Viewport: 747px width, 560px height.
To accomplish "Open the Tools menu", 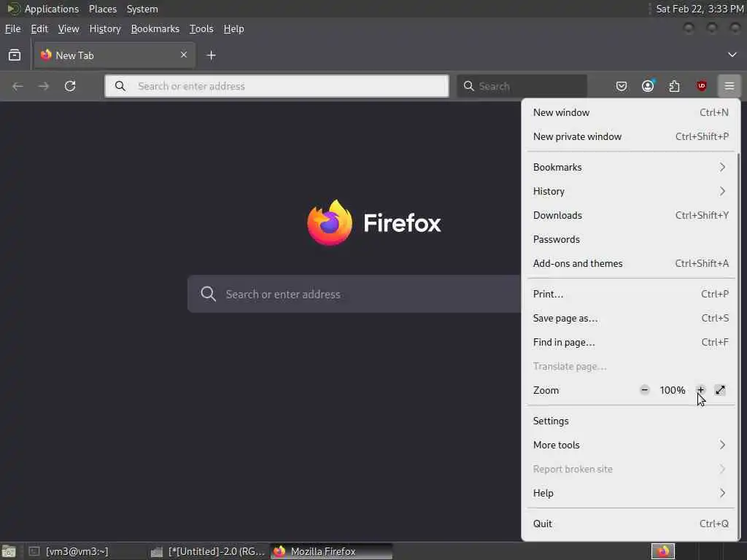I will (201, 29).
